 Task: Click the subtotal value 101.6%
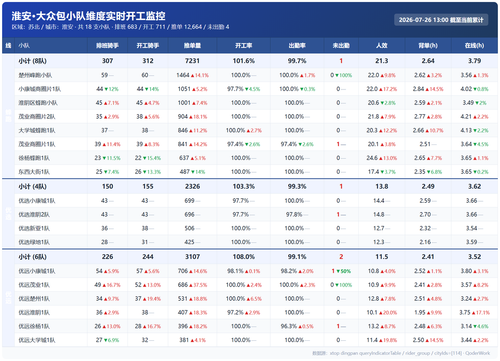[244, 61]
